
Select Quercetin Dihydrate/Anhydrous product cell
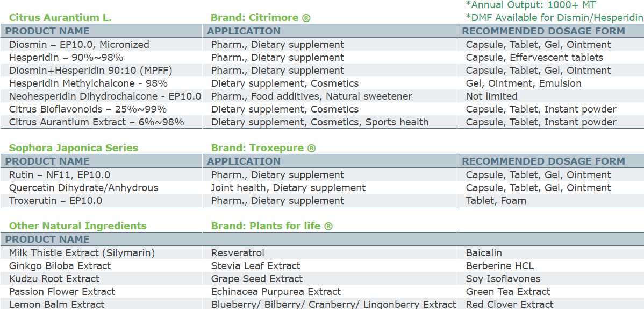coord(84,188)
